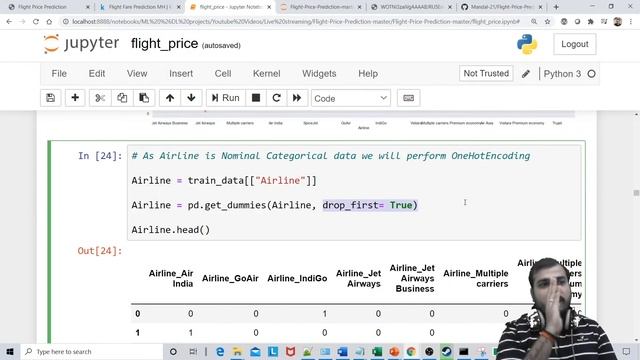Click the taskbar search box
This screenshot has width=640, height=360.
(x=92, y=351)
